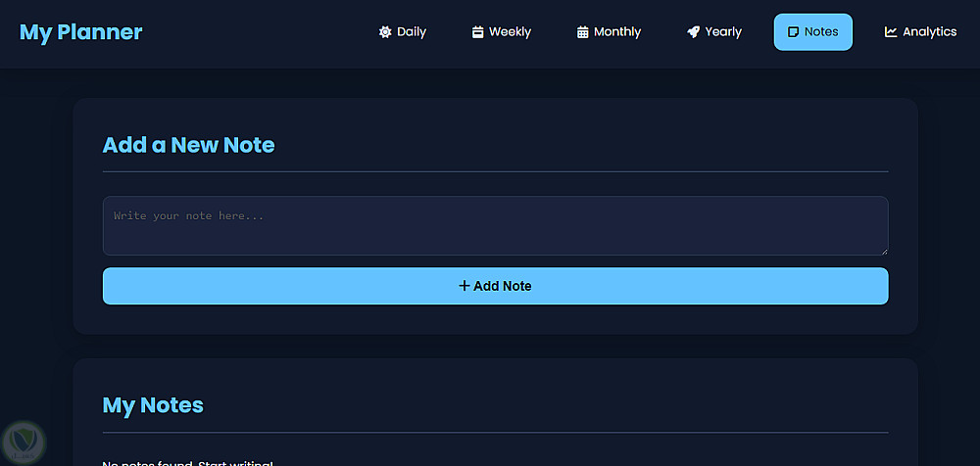Select the active Notes tab label
Viewport: 980px width, 466px height.
click(821, 32)
